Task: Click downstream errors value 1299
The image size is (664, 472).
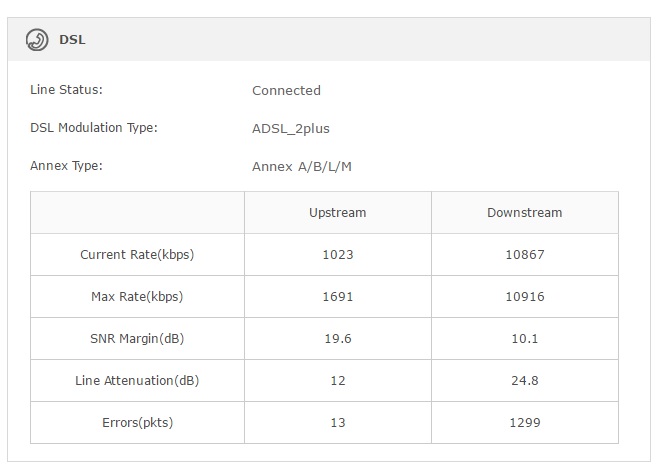Action: pyautogui.click(x=525, y=422)
